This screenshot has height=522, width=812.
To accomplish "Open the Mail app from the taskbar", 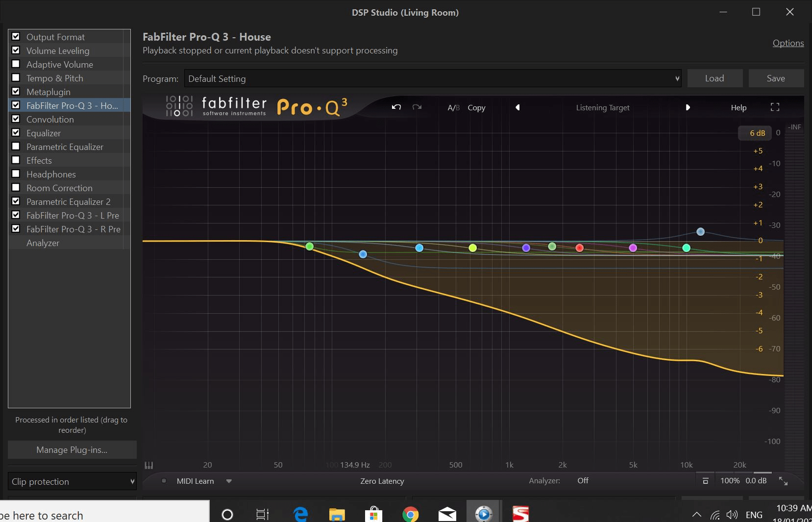I will coord(447,514).
